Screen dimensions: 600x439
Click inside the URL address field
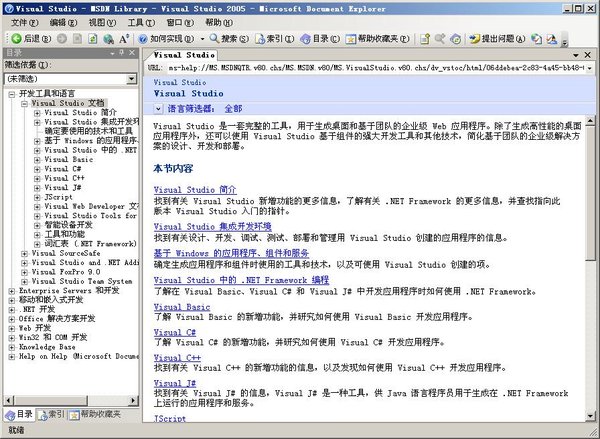[x=376, y=68]
